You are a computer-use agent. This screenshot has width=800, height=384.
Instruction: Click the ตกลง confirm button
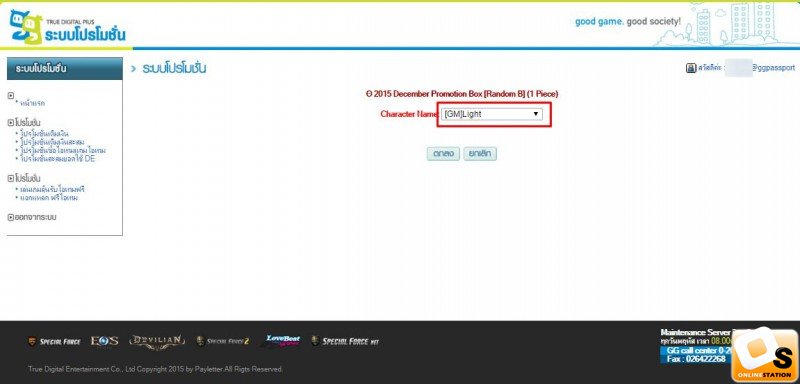(x=443, y=154)
